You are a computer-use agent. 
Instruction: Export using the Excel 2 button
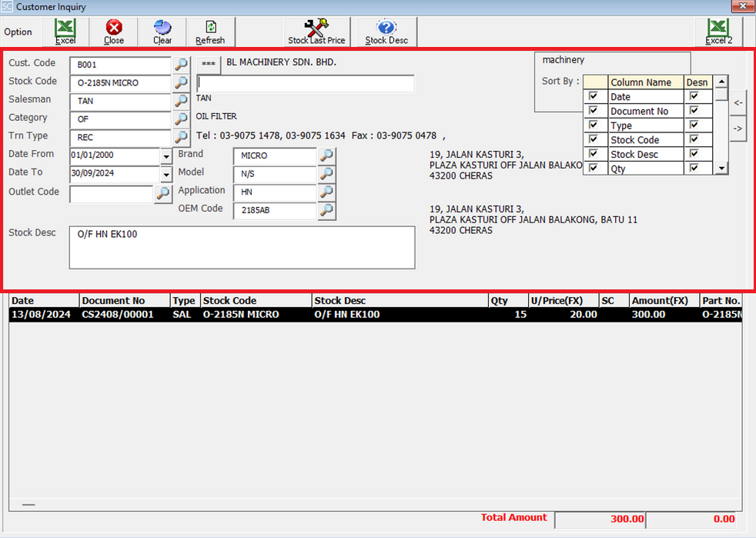[x=718, y=32]
